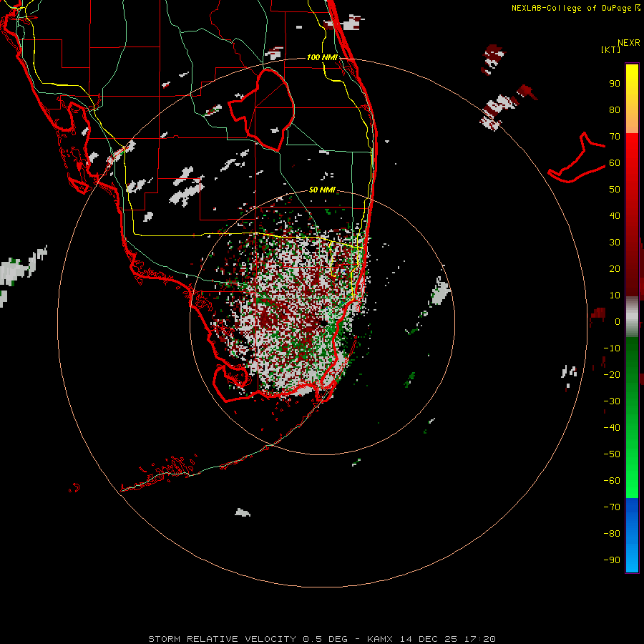Viewport: 644px width, 644px height.
Task: Click the -90 knot scale label
Action: [612, 560]
